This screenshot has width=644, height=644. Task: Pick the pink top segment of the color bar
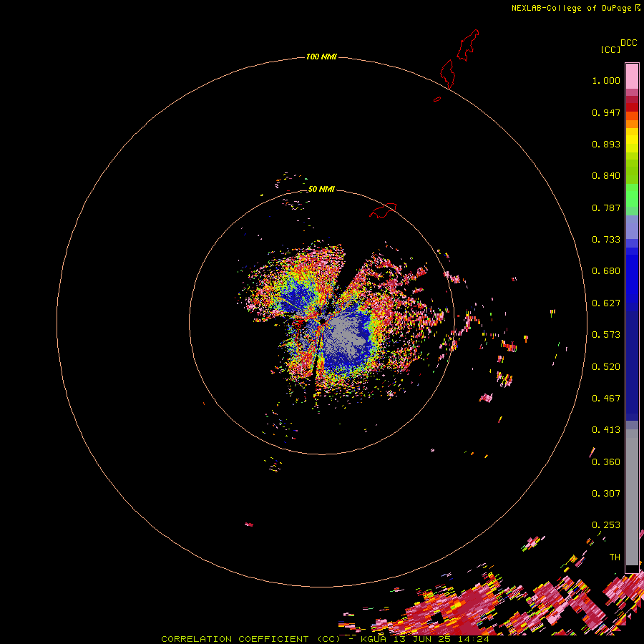(632, 77)
